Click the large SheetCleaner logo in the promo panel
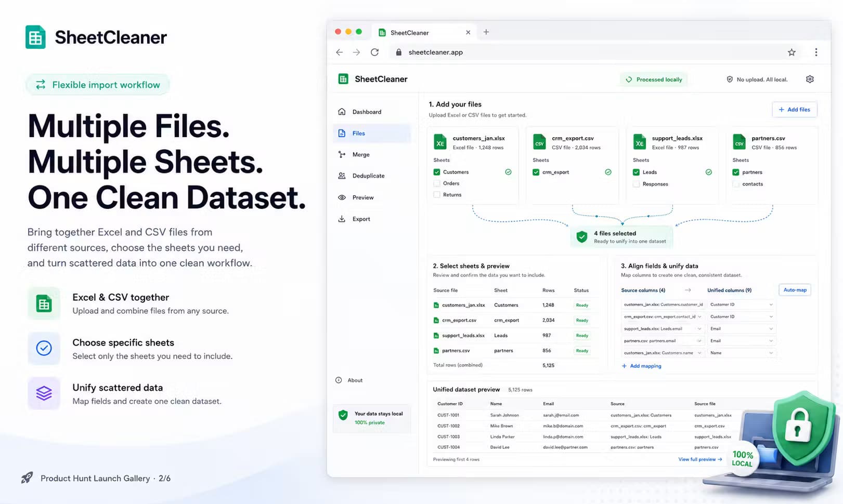Image resolution: width=843 pixels, height=504 pixels. 35,37
